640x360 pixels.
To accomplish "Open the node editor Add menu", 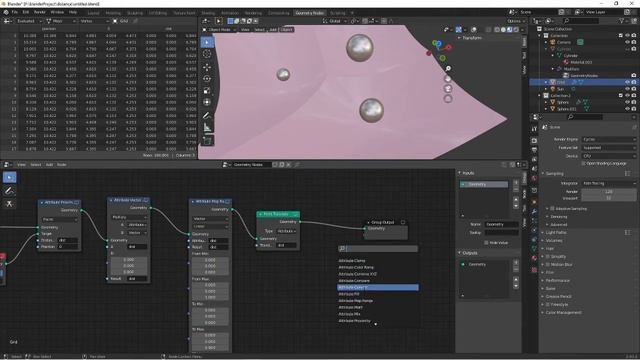I will 49,164.
